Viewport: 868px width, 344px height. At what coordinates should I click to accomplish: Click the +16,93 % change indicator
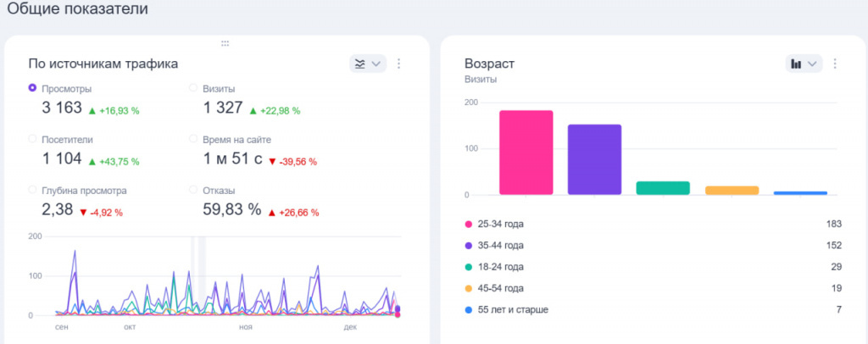point(114,111)
